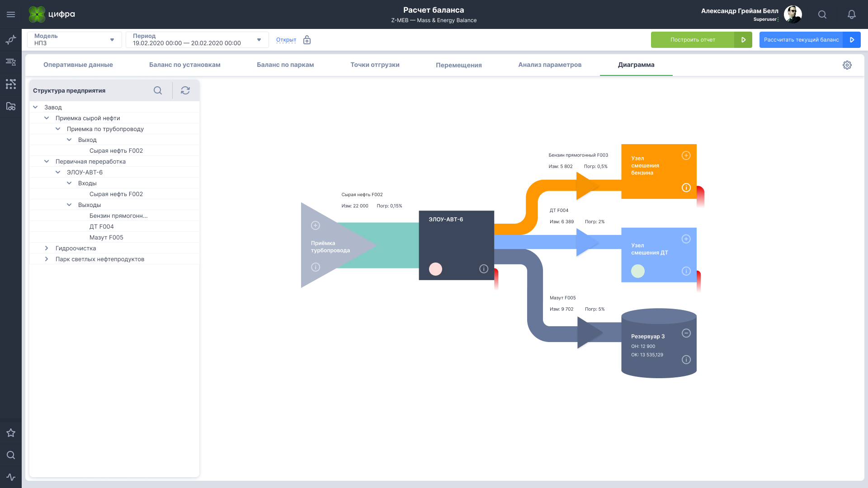Open the Модель НПЗ dropdown
This screenshot has width=868, height=488.
[75, 40]
